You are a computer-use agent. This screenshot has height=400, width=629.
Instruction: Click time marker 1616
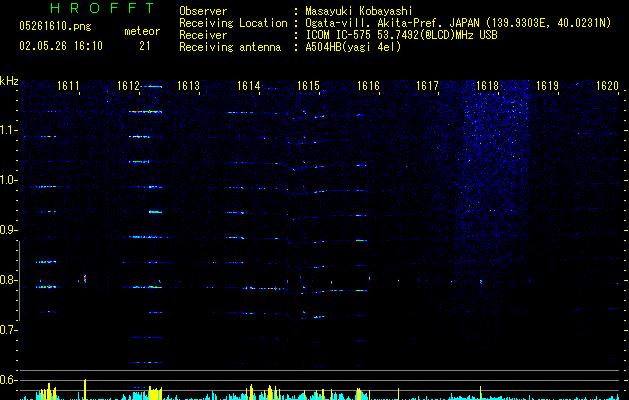(x=368, y=86)
